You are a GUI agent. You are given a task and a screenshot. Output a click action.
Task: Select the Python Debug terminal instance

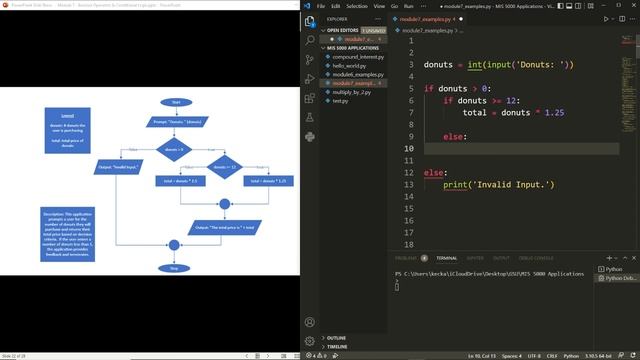click(x=616, y=278)
